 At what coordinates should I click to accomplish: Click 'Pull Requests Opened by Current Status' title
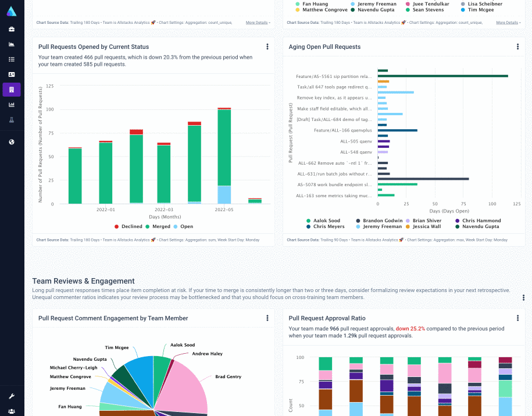[x=94, y=47]
